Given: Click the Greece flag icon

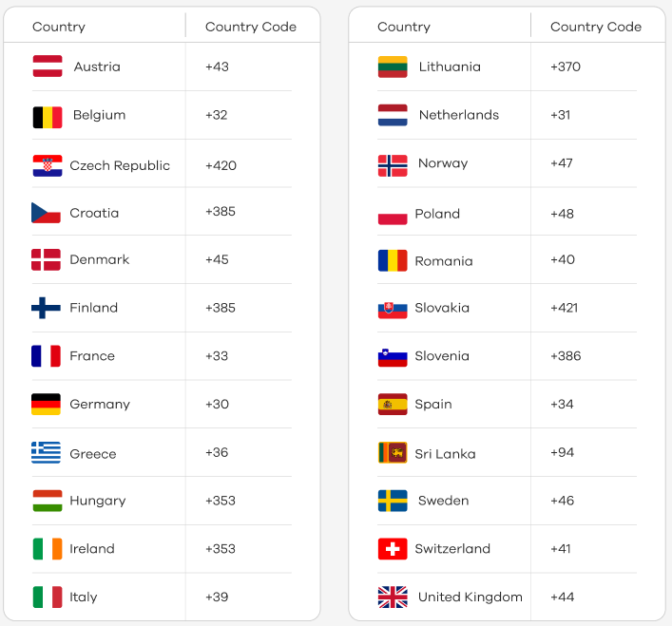Looking at the screenshot, I should pyautogui.click(x=46, y=452).
